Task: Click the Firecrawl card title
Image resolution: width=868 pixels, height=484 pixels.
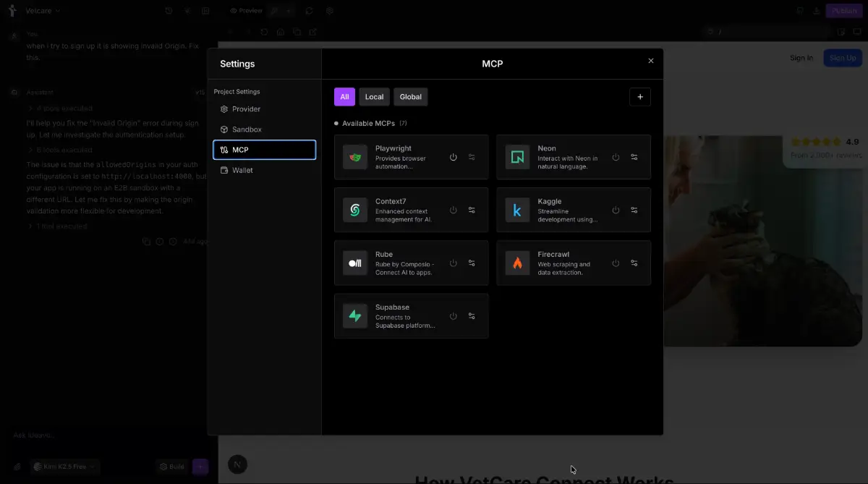Action: tap(553, 255)
